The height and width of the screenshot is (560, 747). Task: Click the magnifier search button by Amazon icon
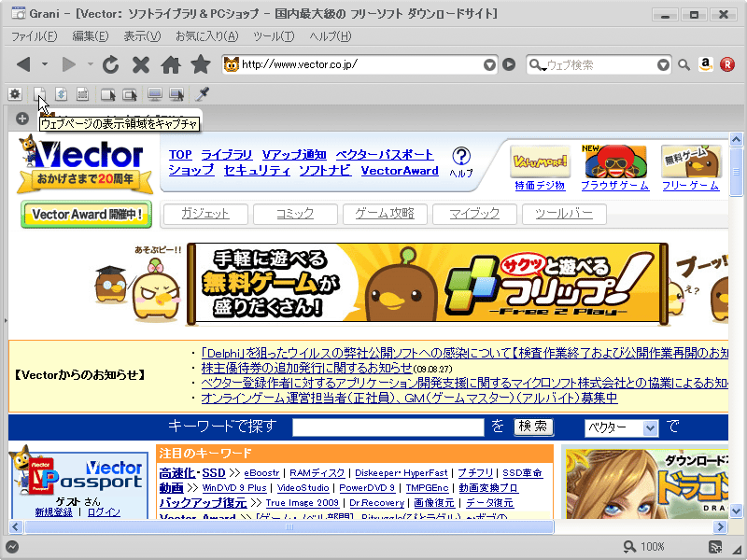click(684, 64)
